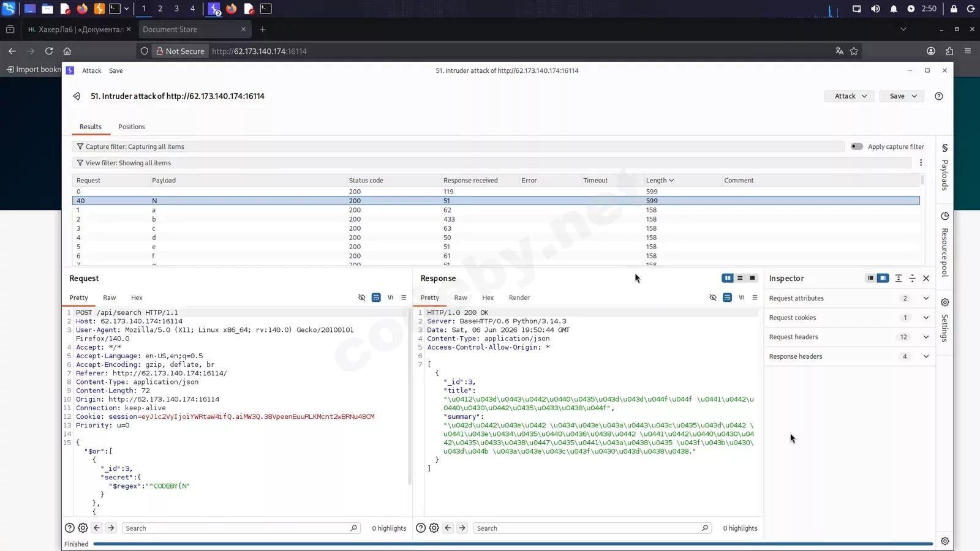980x551 pixels.
Task: Sort the results by the Length column
Action: [x=660, y=181]
